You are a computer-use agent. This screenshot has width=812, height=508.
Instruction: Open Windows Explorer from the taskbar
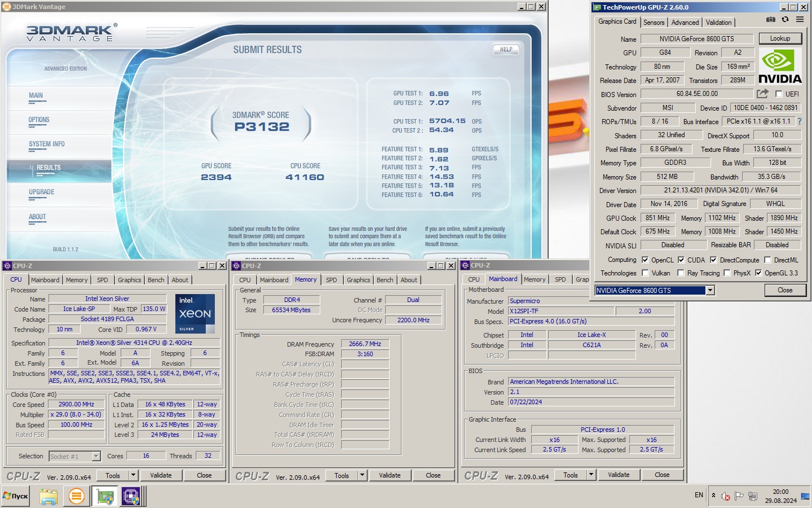48,496
